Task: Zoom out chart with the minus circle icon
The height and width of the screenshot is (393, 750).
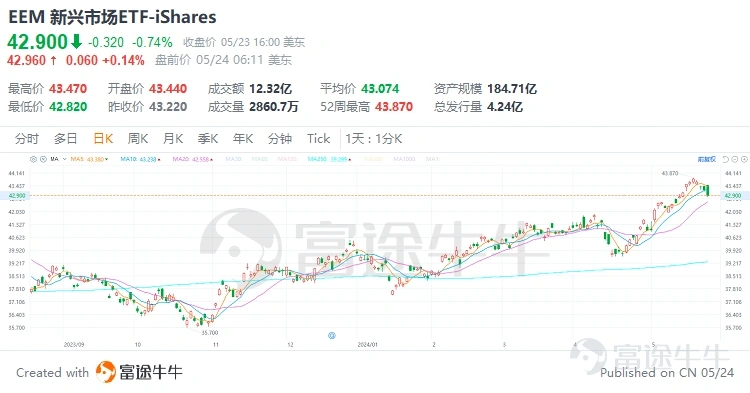Action: tap(735, 159)
